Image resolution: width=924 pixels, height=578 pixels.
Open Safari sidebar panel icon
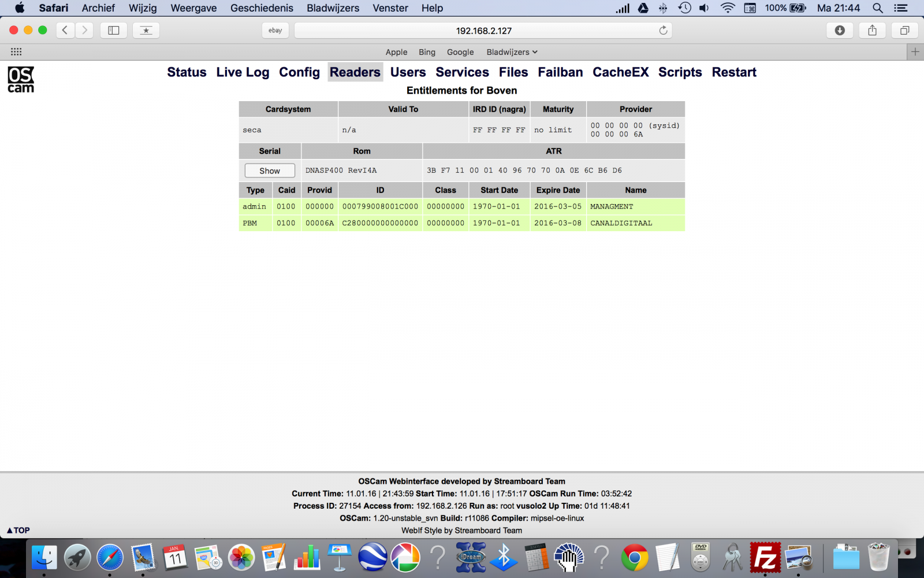coord(114,31)
